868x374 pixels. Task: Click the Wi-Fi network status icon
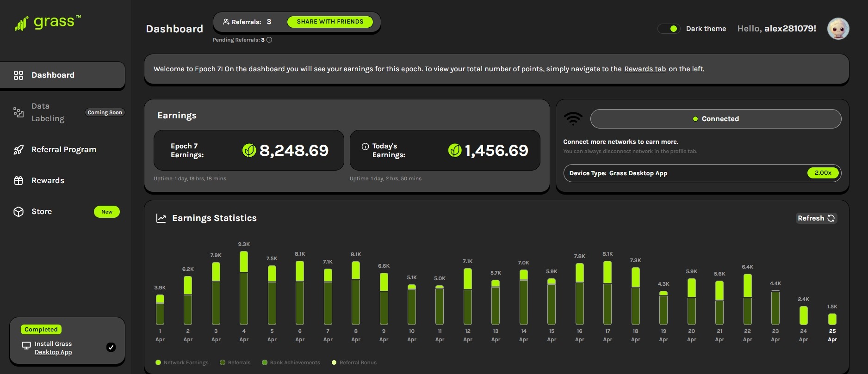pos(573,119)
